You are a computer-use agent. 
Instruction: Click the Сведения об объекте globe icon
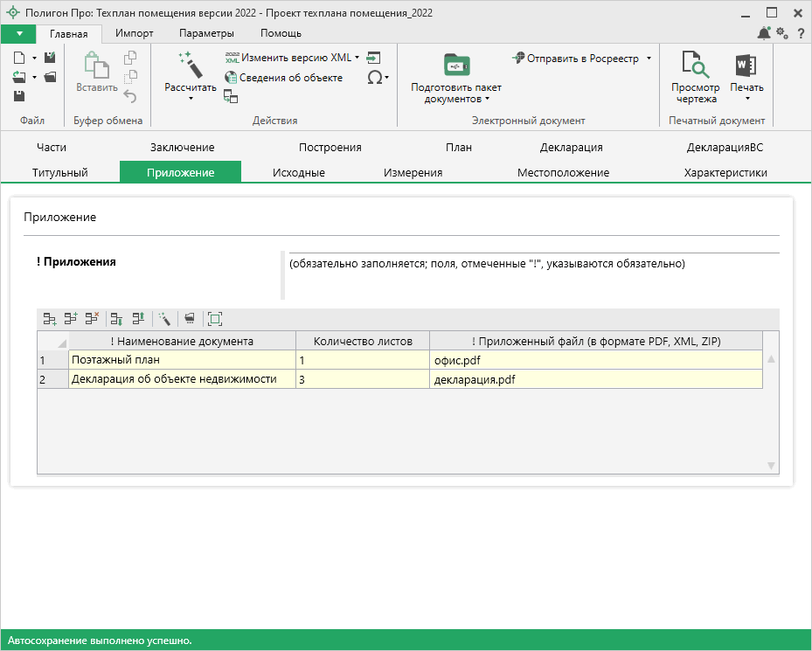click(x=232, y=78)
